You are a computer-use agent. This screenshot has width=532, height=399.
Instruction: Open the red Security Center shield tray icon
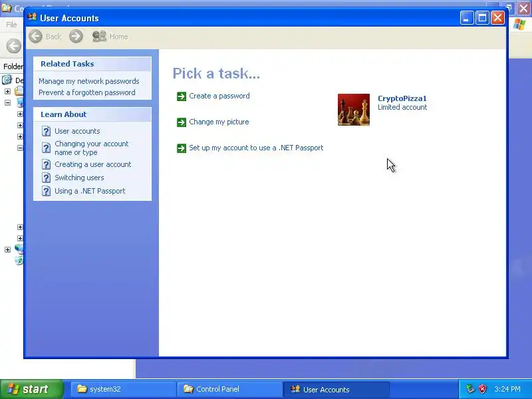coord(482,389)
